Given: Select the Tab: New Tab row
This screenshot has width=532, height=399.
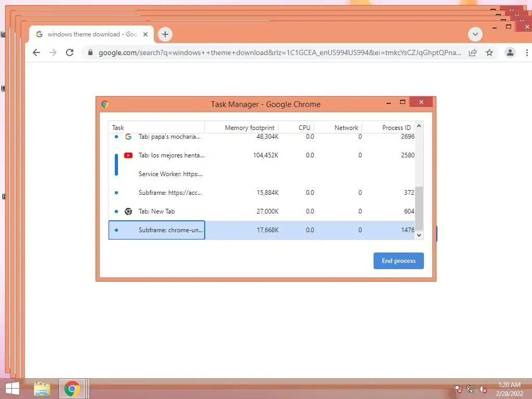Looking at the screenshot, I should 262,211.
